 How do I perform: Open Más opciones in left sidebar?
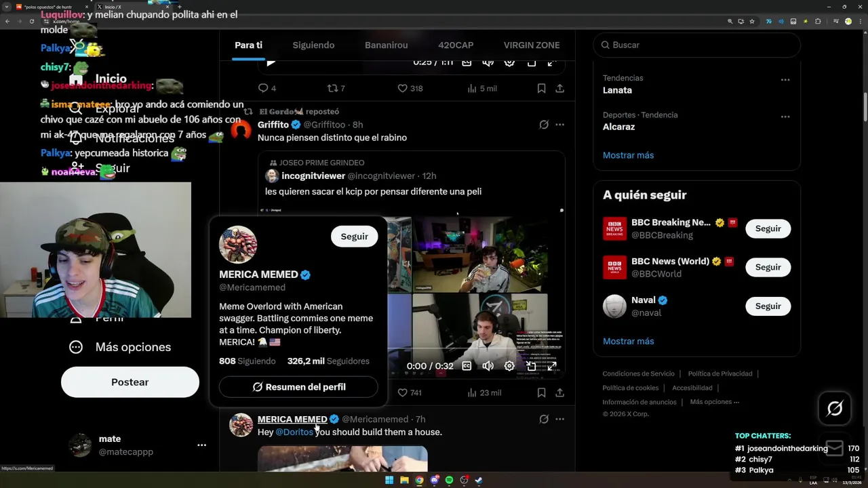120,347
